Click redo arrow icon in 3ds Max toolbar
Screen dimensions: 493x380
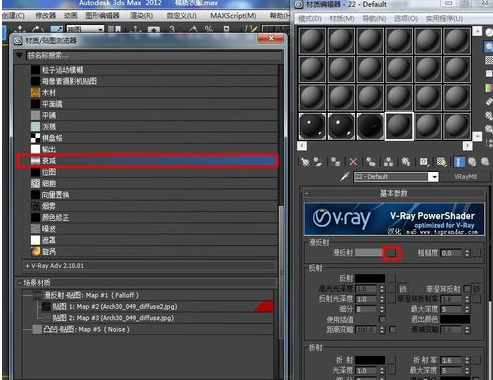[x=37, y=29]
